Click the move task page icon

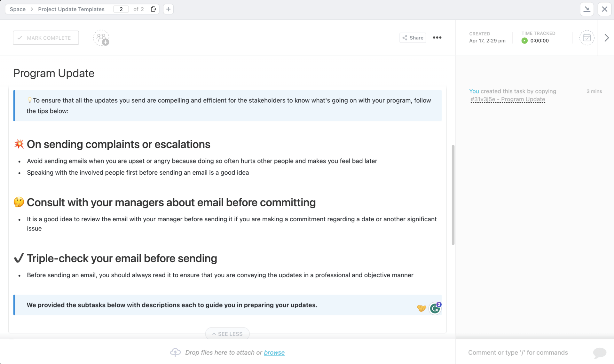coord(153,9)
